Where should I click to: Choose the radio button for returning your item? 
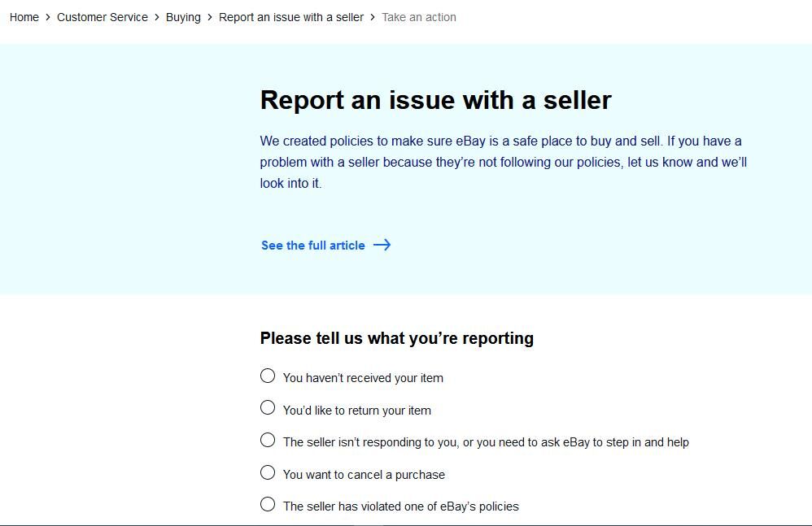[268, 408]
